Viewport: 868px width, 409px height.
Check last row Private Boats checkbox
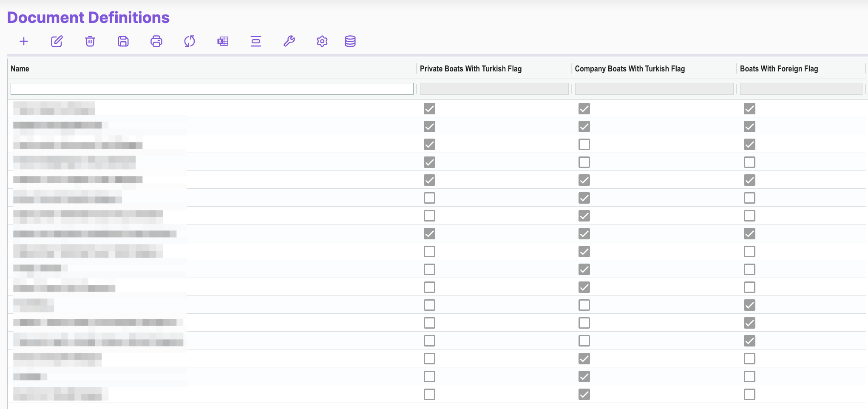(429, 395)
